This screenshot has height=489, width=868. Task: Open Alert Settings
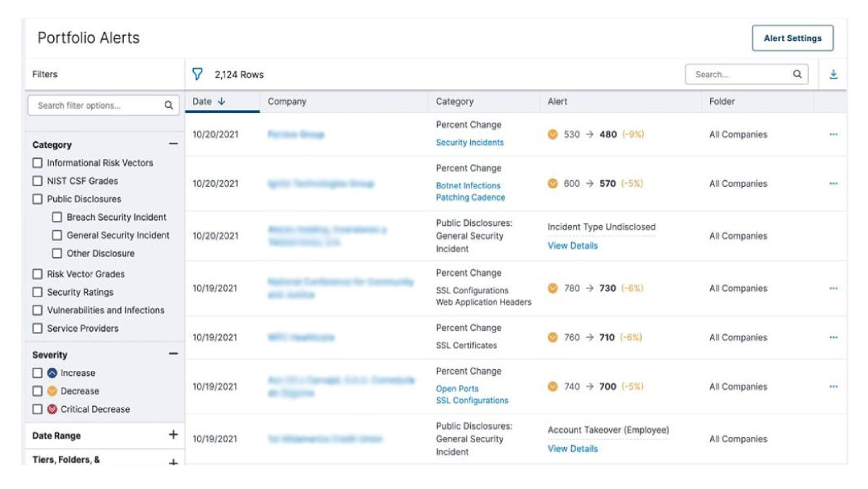click(x=792, y=38)
